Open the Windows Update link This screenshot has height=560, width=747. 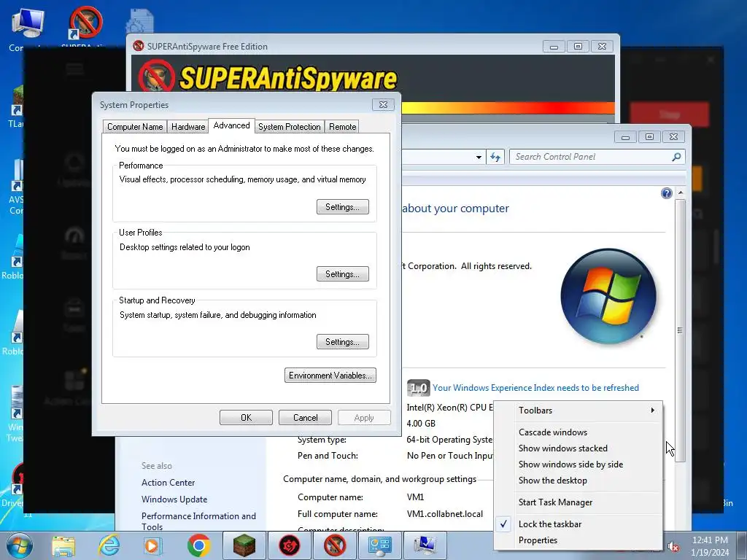tap(174, 499)
